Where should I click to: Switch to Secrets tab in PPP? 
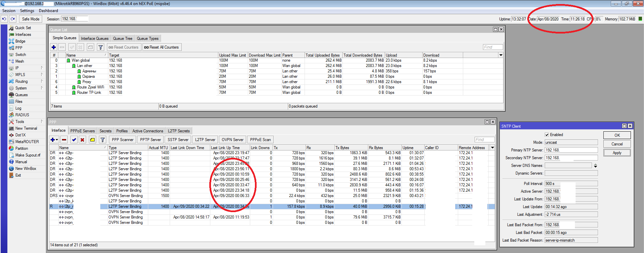[105, 131]
